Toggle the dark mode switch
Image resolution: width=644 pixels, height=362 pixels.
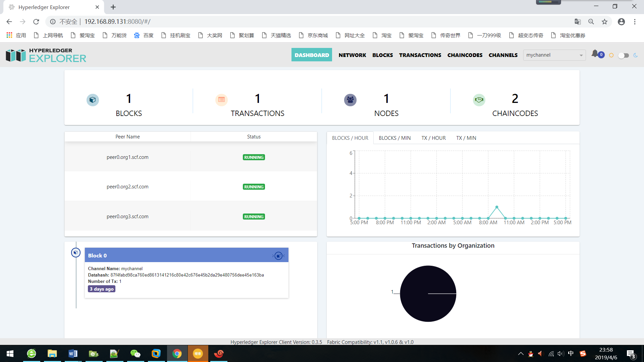624,56
